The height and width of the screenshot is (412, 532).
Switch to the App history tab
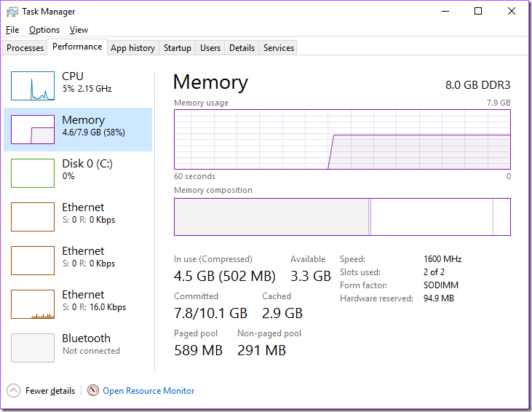pyautogui.click(x=132, y=48)
